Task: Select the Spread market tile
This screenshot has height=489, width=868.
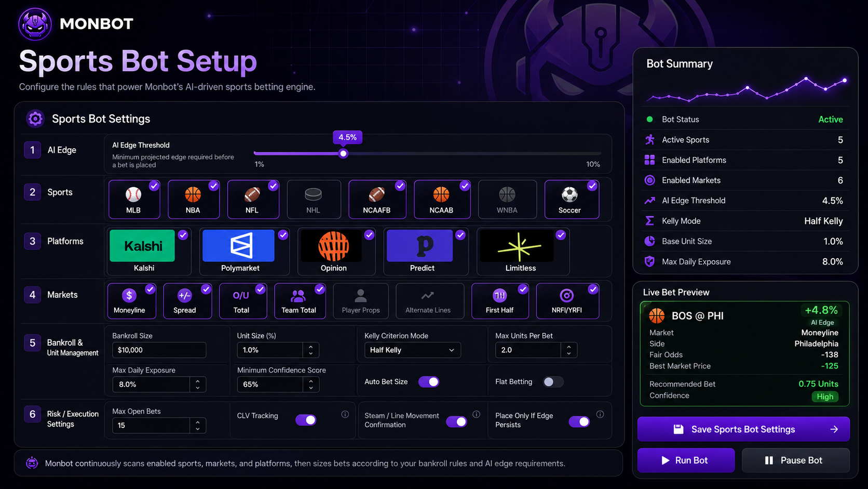Action: click(x=187, y=301)
